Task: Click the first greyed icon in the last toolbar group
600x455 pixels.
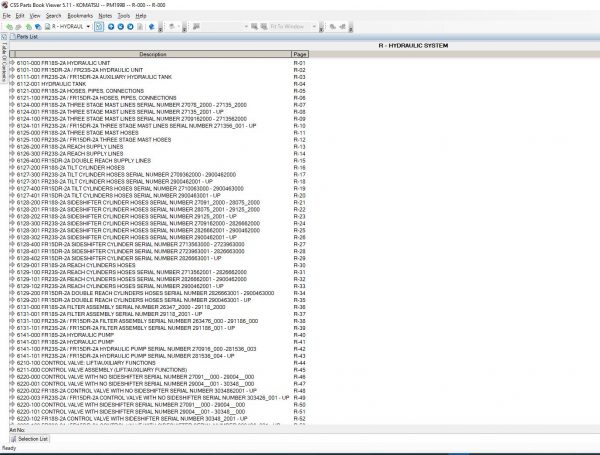Action: 333,27
